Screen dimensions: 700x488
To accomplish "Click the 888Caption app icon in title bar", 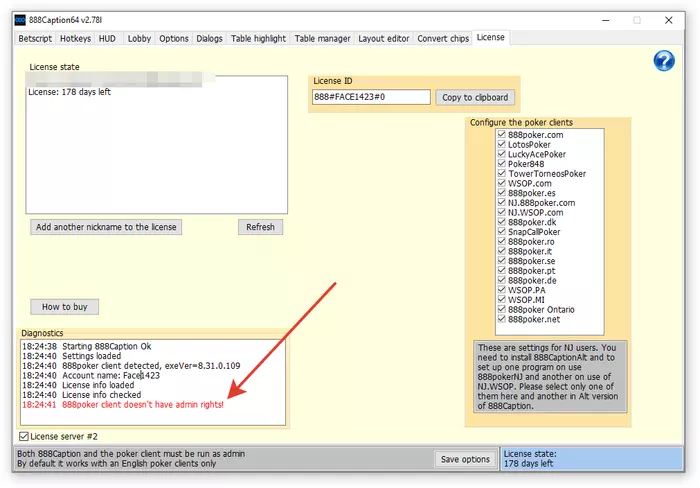I will (x=20, y=20).
